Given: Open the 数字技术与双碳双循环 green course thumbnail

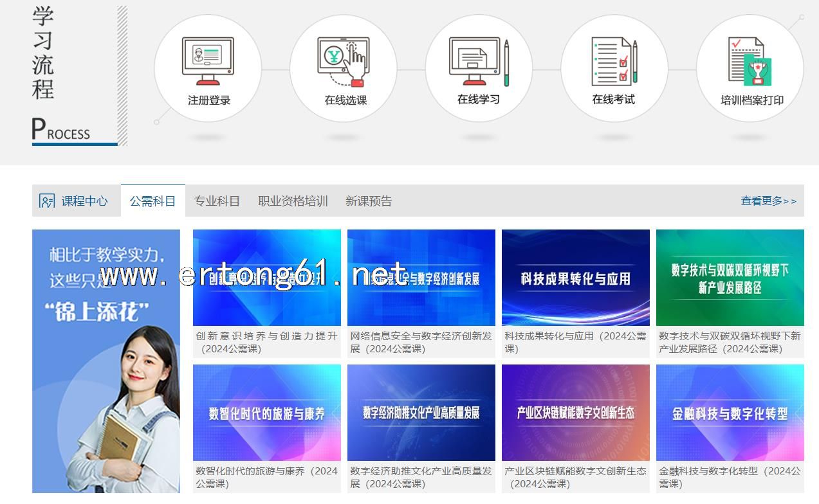Looking at the screenshot, I should [x=730, y=278].
